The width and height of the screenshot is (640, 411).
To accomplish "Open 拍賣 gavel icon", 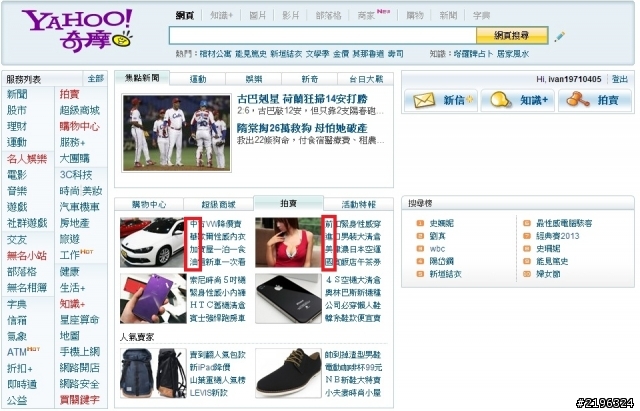I will click(x=578, y=100).
